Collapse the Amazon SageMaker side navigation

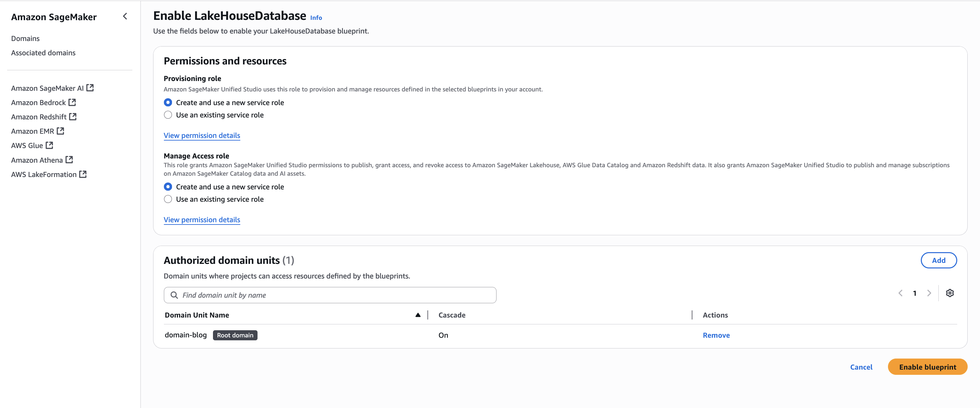[125, 16]
